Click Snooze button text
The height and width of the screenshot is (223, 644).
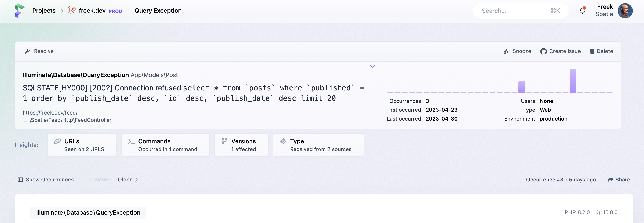(521, 51)
